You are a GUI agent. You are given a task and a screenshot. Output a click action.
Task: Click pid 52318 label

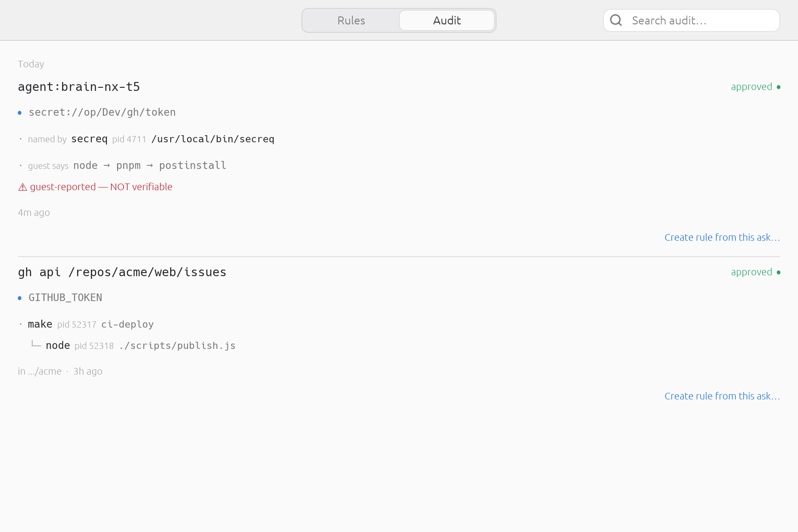94,346
